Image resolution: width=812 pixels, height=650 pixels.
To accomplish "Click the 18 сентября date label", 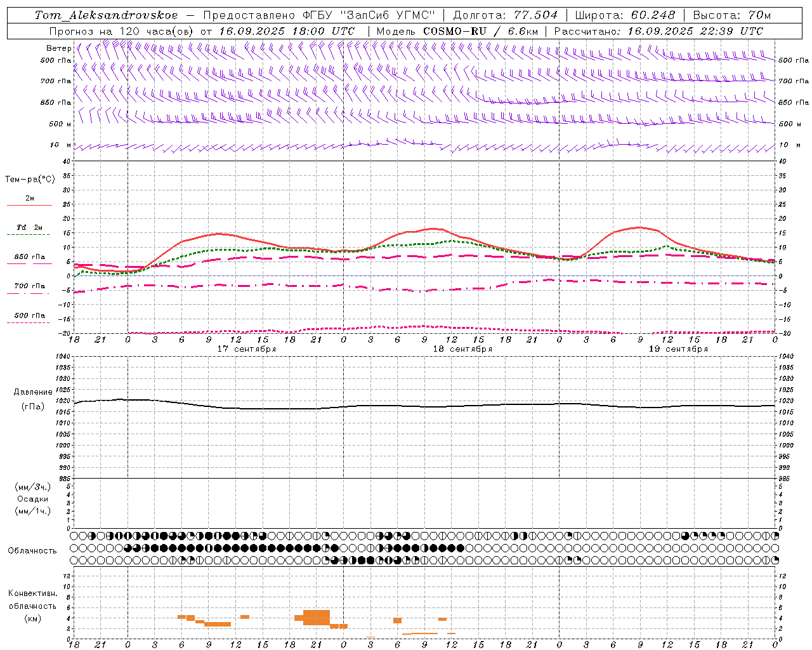I will (462, 349).
